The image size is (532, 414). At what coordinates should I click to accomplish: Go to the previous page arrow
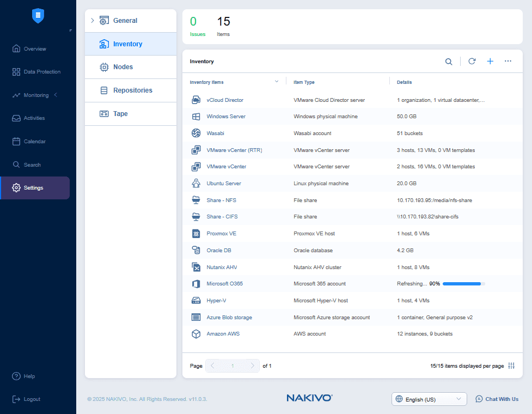pyautogui.click(x=212, y=366)
